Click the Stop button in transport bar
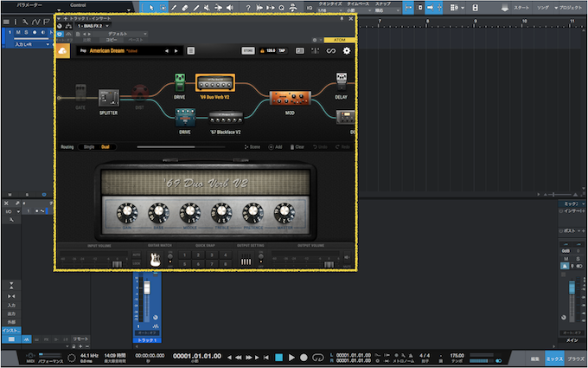The height and width of the screenshot is (368, 588). (x=278, y=357)
